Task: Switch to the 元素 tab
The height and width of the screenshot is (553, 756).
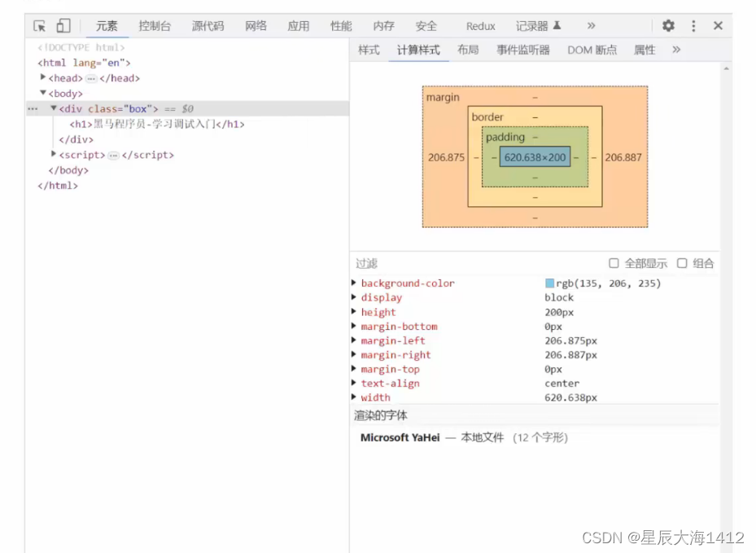Action: 107,26
